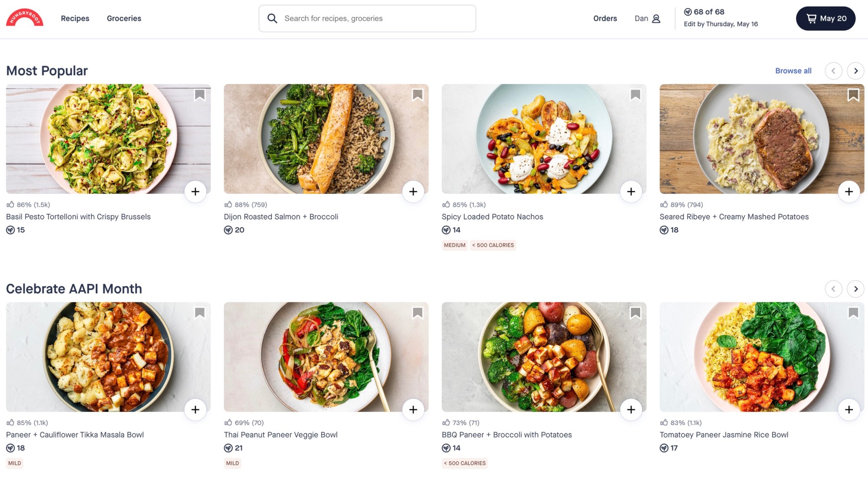Viewport: 868px width, 488px height.
Task: Click the MEDIUM spice level tag
Action: pyautogui.click(x=454, y=245)
